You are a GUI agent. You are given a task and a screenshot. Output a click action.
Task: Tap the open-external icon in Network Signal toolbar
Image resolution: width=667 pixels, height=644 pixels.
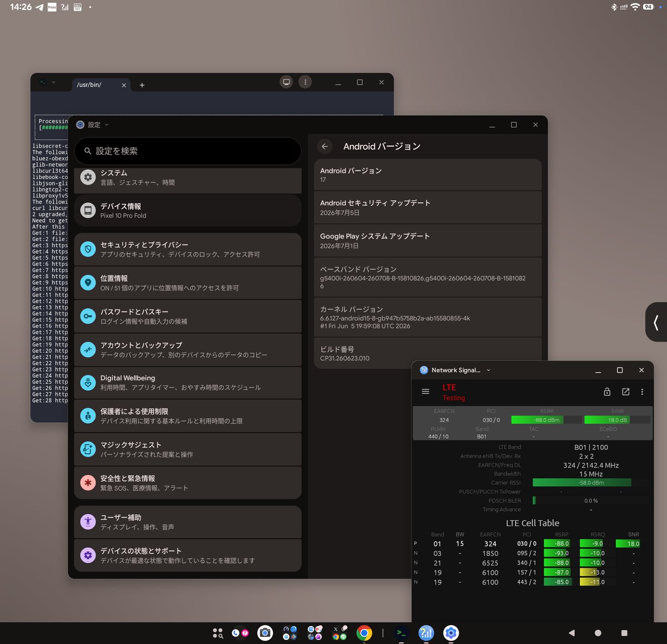tap(625, 392)
